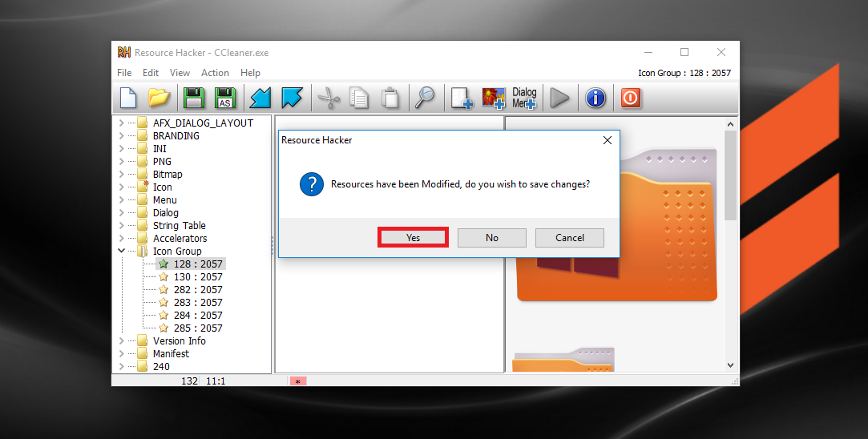Image resolution: width=868 pixels, height=439 pixels.
Task: Select the green star item 128 : 2057
Action: pyautogui.click(x=191, y=264)
